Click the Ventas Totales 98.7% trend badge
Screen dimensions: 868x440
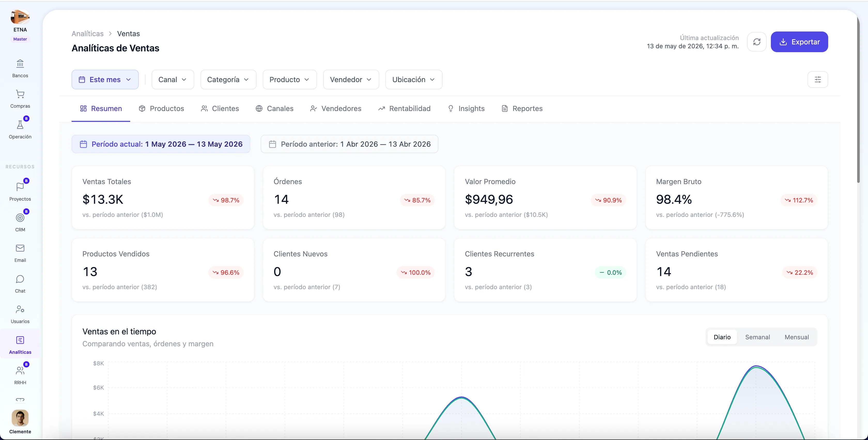(226, 200)
